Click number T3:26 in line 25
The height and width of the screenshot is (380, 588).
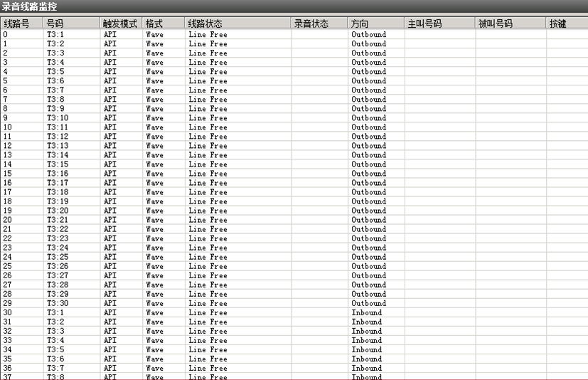58,266
